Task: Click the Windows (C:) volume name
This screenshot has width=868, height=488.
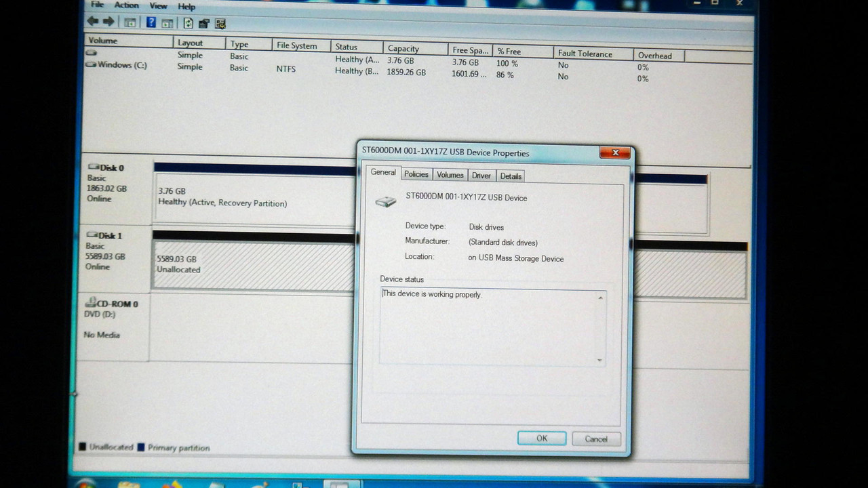Action: pos(122,65)
